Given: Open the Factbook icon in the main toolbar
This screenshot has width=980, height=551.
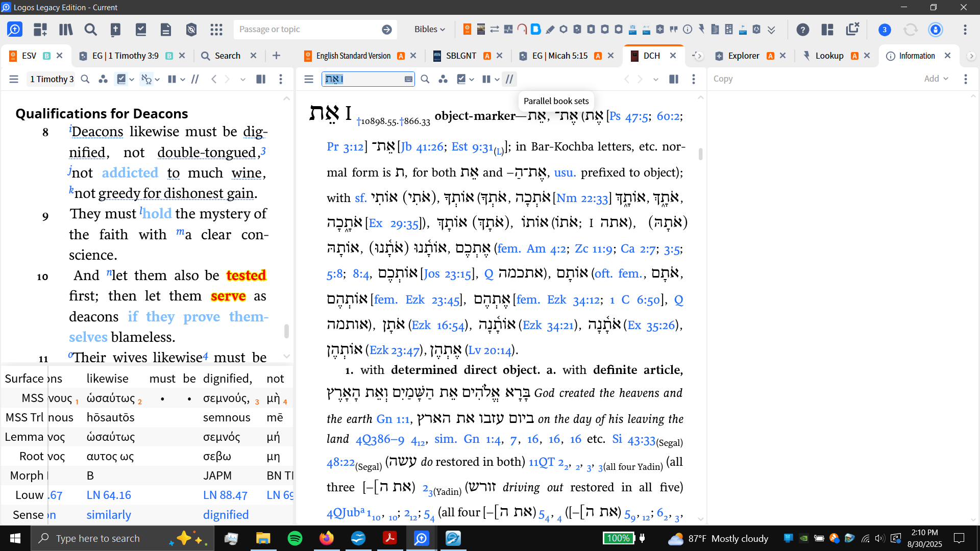Looking at the screenshot, I should coord(116,30).
